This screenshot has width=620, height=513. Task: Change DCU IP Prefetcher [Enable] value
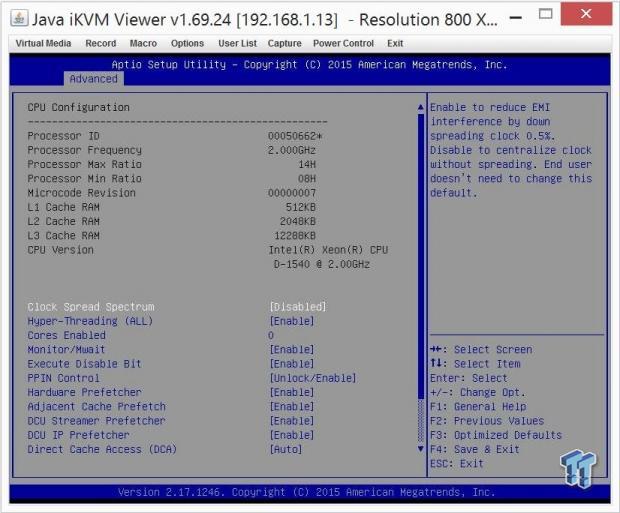pyautogui.click(x=292, y=435)
